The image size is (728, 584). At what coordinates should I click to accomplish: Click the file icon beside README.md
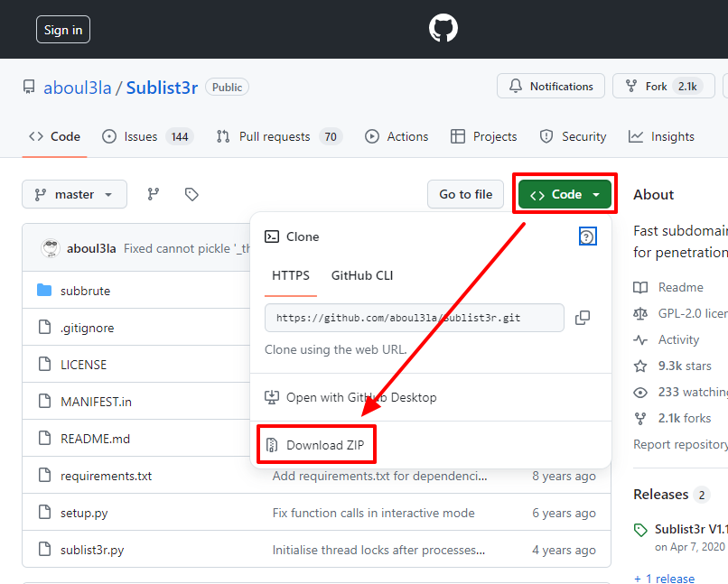click(x=44, y=438)
